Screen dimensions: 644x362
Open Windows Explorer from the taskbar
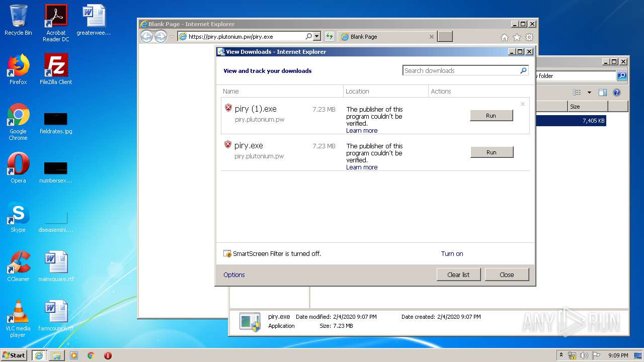56,355
